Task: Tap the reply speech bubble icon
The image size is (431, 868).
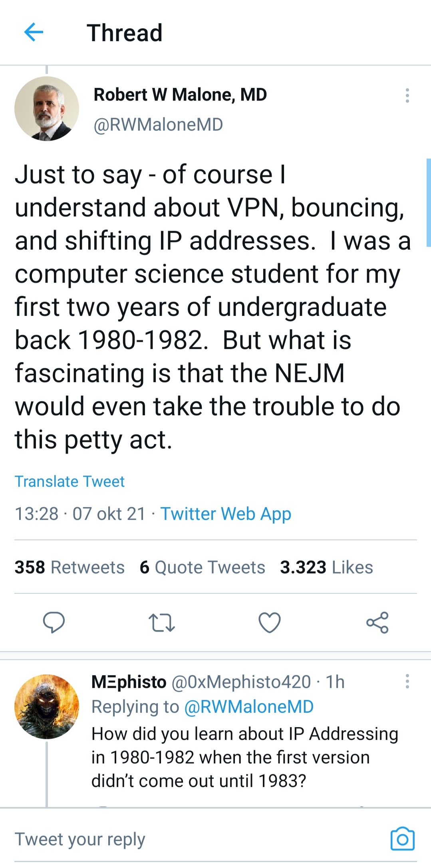Action: pyautogui.click(x=54, y=622)
